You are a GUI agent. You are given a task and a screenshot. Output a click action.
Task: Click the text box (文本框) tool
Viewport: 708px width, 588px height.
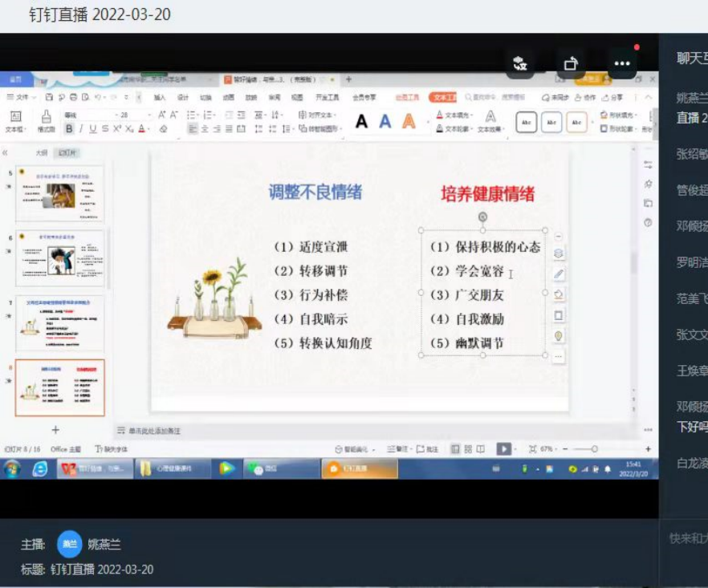tap(16, 121)
